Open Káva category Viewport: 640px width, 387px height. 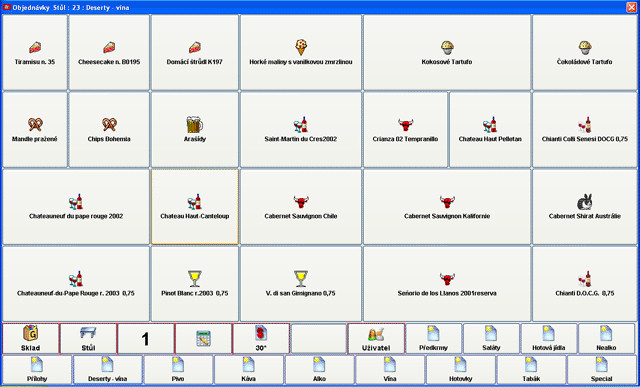tap(249, 369)
